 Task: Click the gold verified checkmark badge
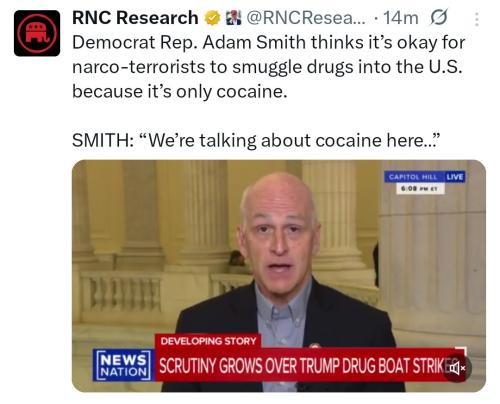(x=212, y=18)
